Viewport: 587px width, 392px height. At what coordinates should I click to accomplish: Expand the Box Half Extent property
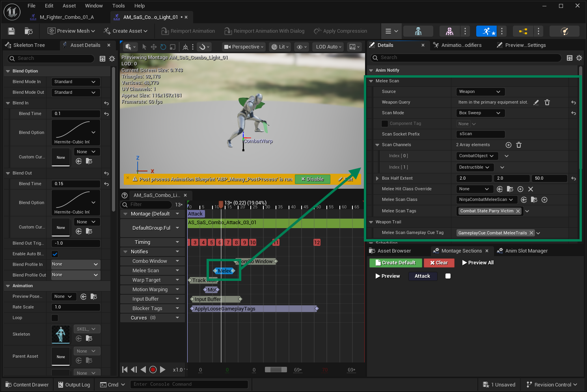pyautogui.click(x=377, y=178)
